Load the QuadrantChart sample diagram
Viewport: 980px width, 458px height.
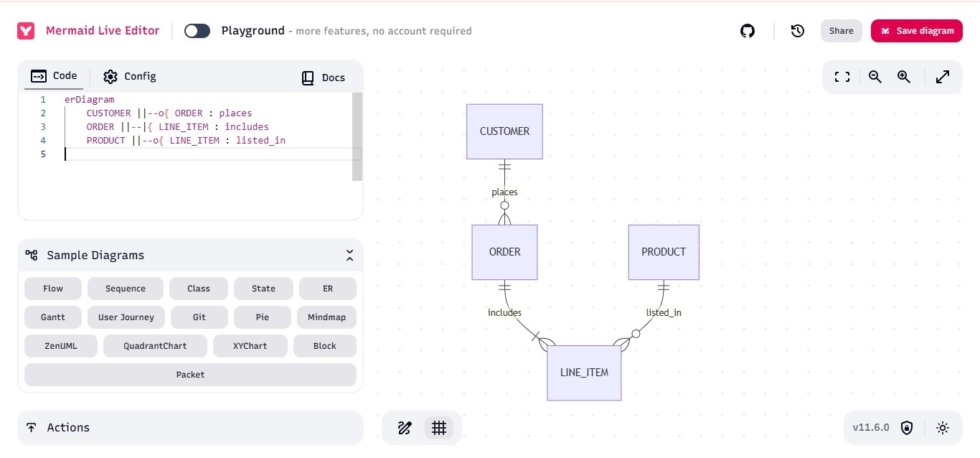click(x=155, y=346)
